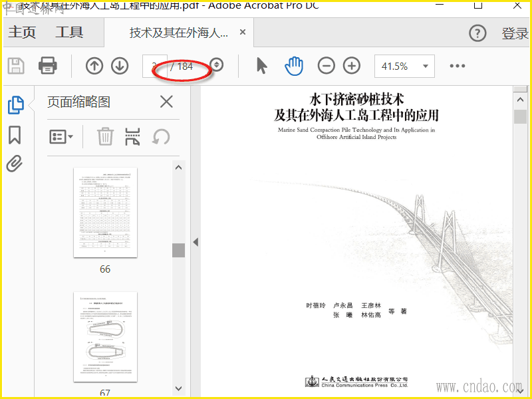Open the Help question mark icon

[477, 33]
